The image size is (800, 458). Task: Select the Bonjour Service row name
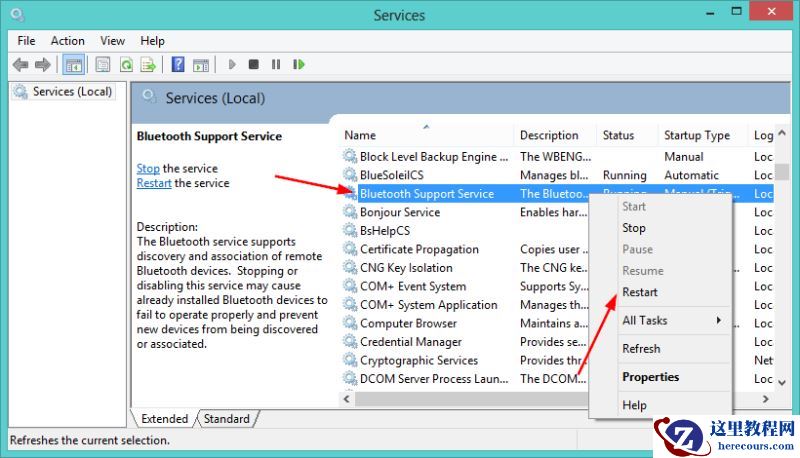click(400, 212)
